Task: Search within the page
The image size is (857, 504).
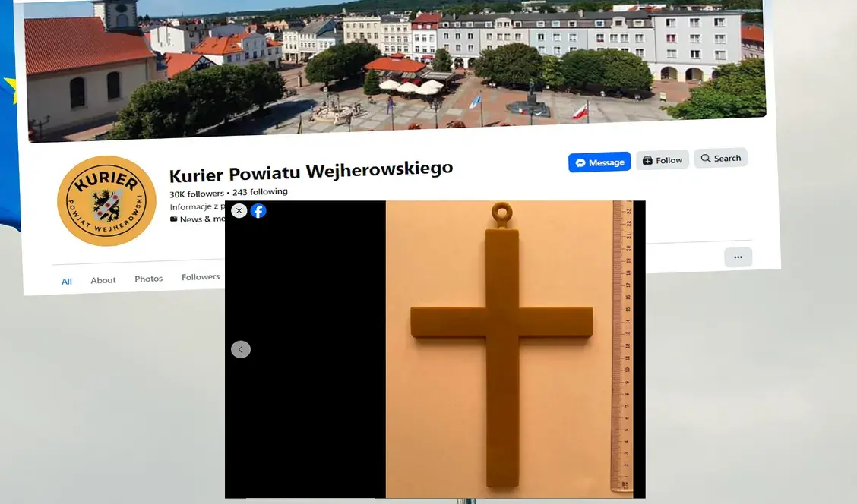Action: point(720,158)
